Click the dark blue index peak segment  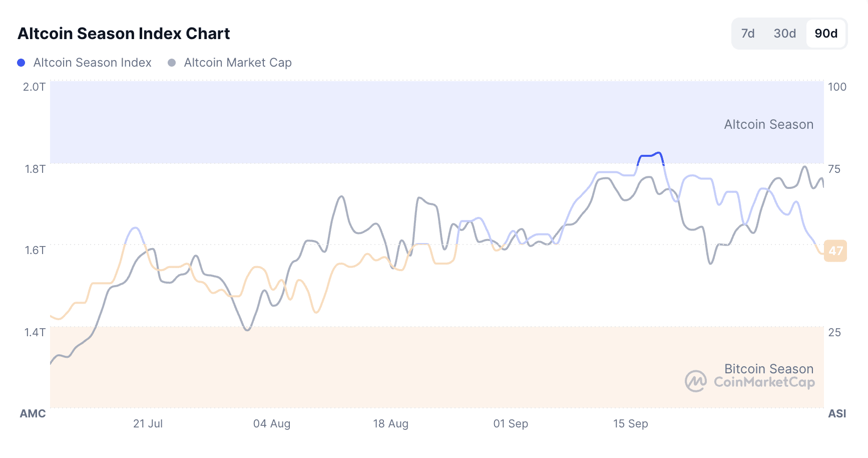(x=650, y=155)
